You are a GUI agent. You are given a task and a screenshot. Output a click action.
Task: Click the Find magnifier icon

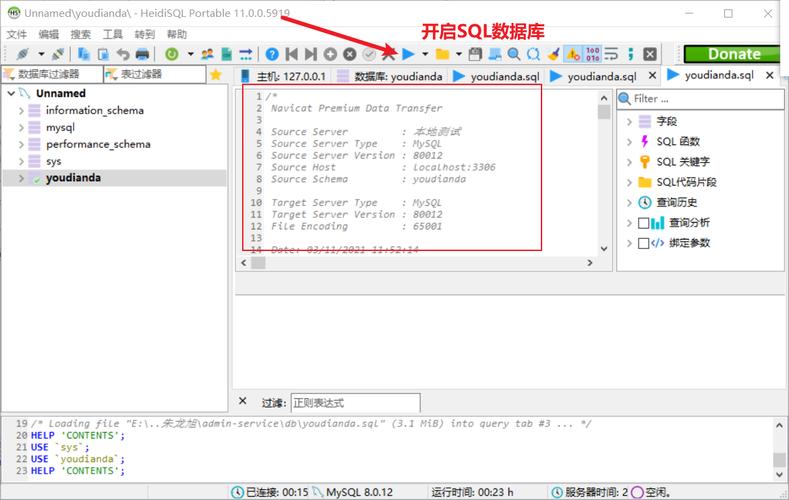point(514,54)
